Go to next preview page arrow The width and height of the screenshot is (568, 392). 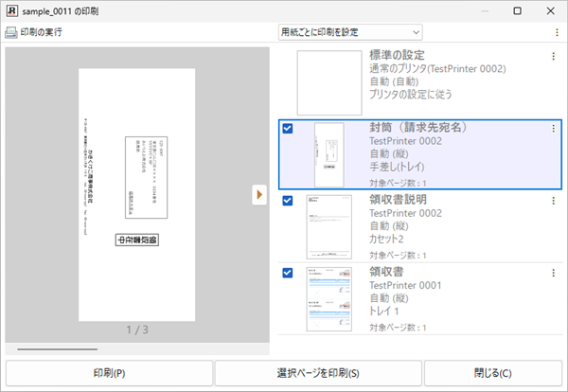(259, 195)
